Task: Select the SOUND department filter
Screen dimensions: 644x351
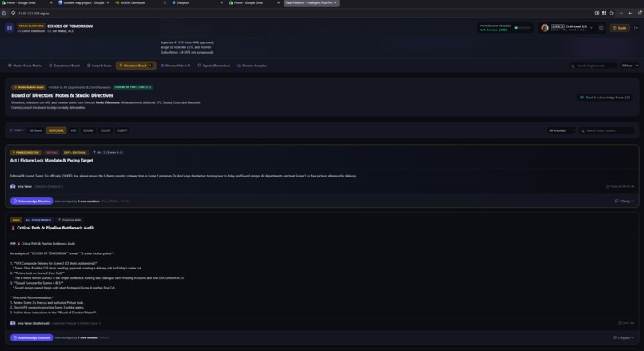Action: pos(89,130)
